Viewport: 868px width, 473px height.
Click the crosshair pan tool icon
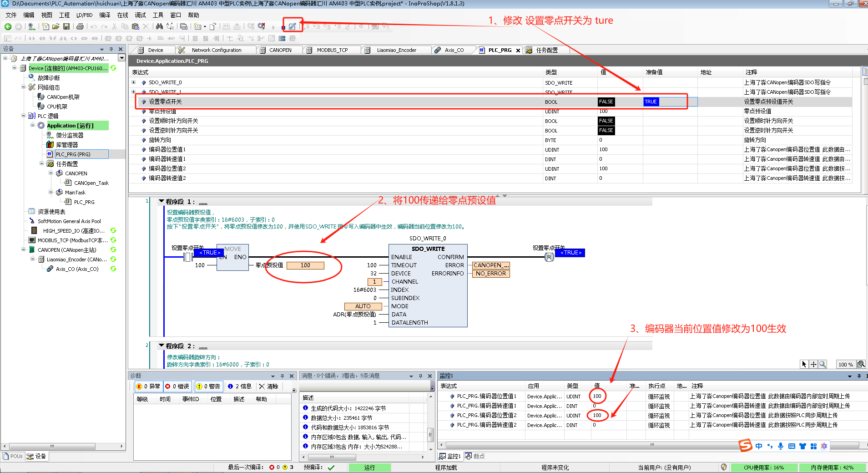(x=813, y=364)
